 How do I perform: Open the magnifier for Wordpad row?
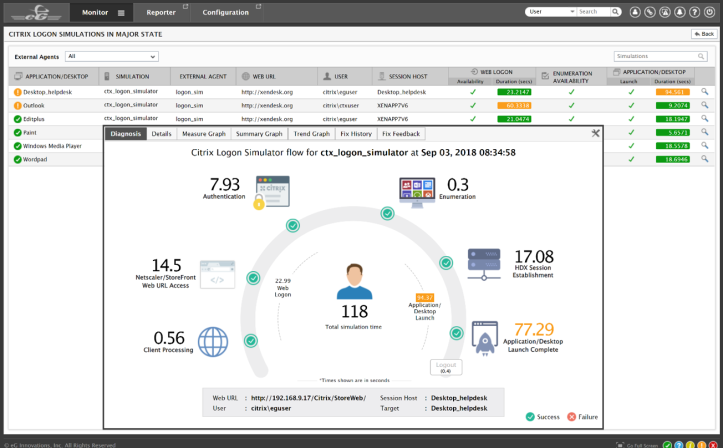click(x=705, y=159)
